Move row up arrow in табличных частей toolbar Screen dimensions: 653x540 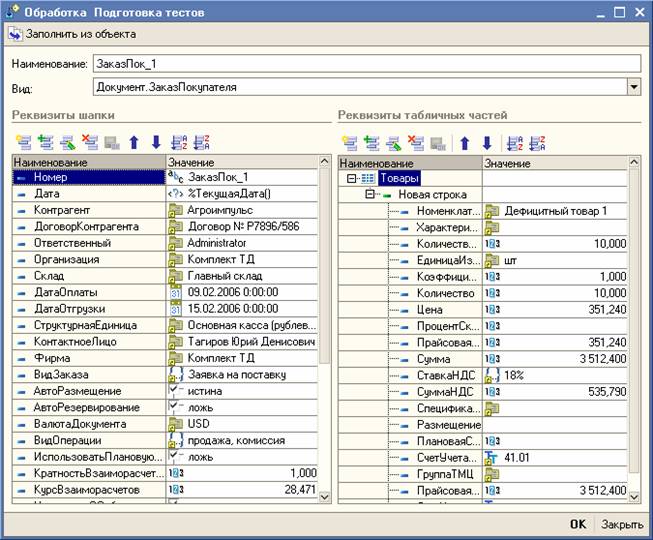tap(465, 143)
